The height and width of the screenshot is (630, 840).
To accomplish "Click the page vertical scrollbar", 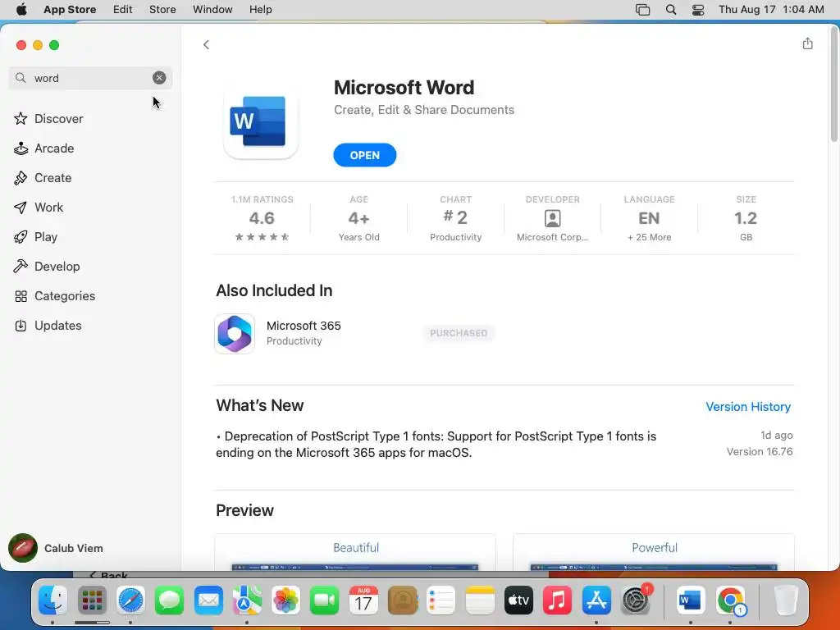I will point(834,85).
